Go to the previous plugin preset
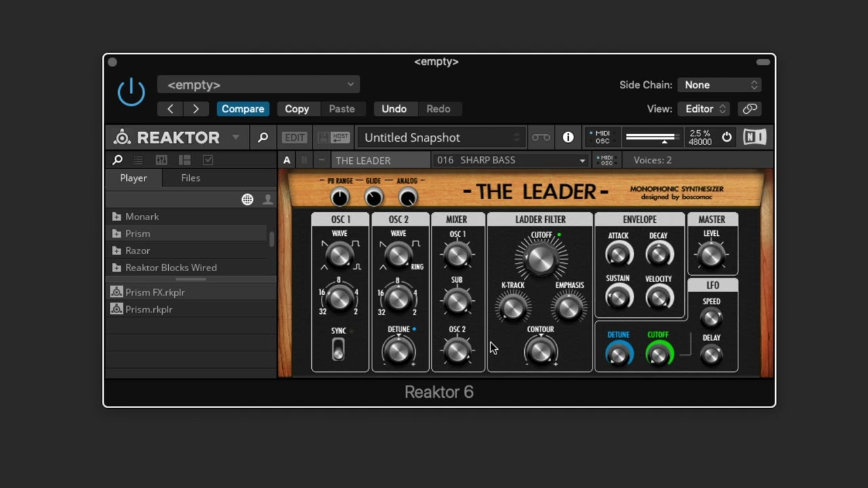The width and height of the screenshot is (868, 488). (170, 108)
